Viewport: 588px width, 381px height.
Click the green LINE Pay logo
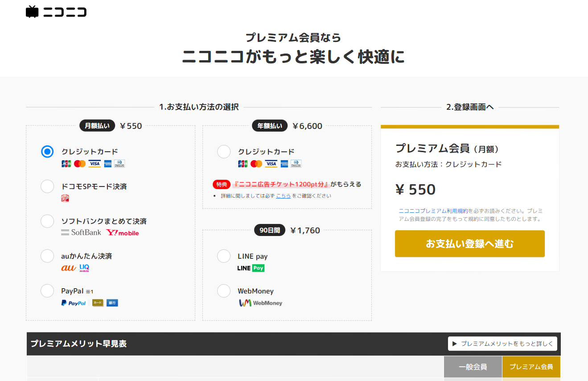tap(251, 268)
